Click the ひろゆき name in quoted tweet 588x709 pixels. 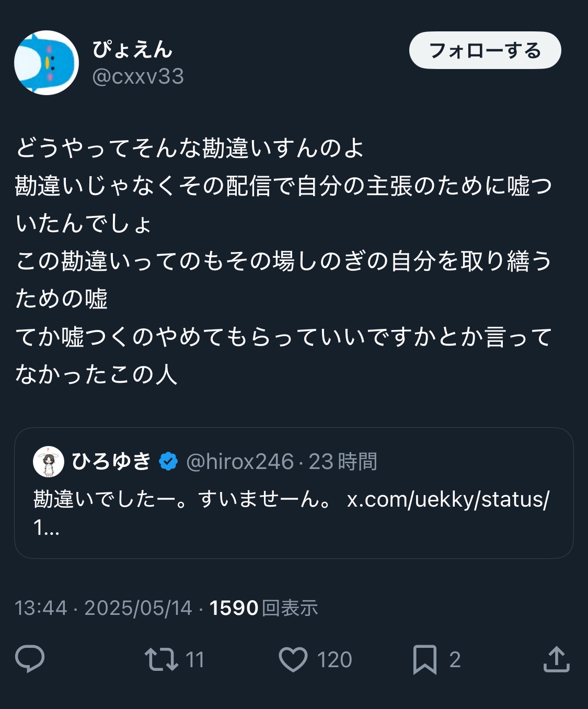(x=111, y=462)
